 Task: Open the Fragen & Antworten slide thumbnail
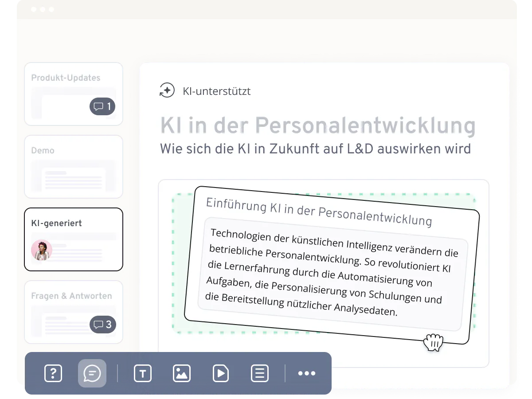pyautogui.click(x=74, y=312)
